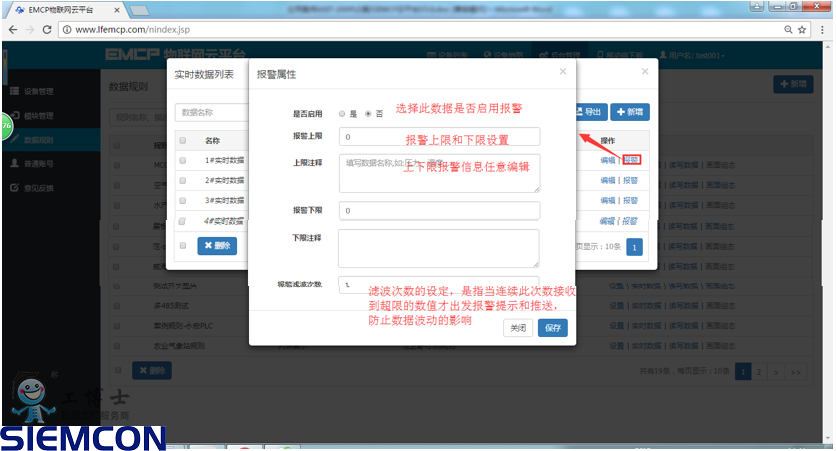Click the 上限注释 text area
The width and height of the screenshot is (836, 451).
(439, 173)
